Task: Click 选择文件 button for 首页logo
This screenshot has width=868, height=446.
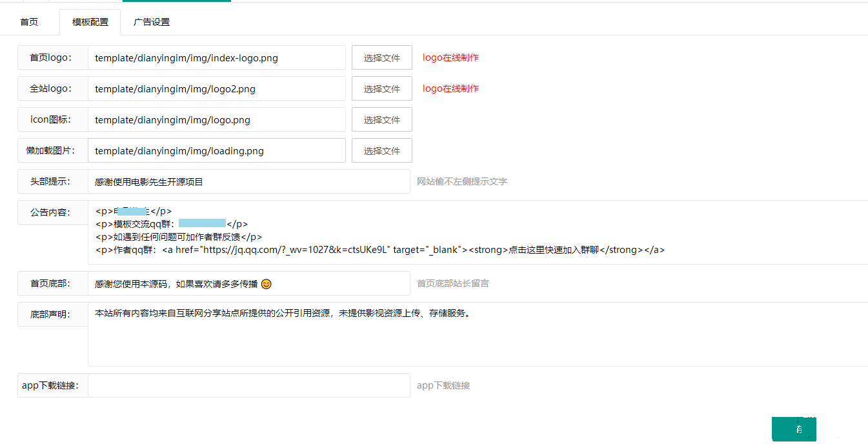Action: coord(381,57)
